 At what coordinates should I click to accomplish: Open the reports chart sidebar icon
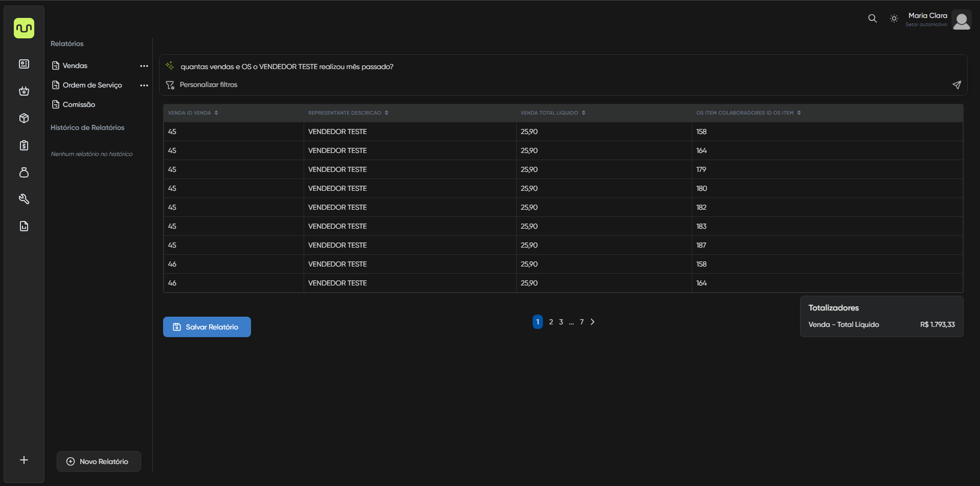click(24, 226)
